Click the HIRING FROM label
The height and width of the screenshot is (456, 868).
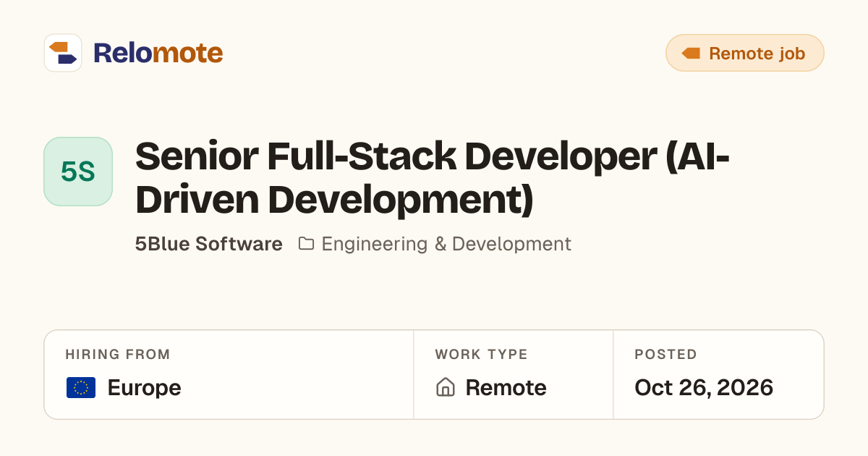point(118,355)
